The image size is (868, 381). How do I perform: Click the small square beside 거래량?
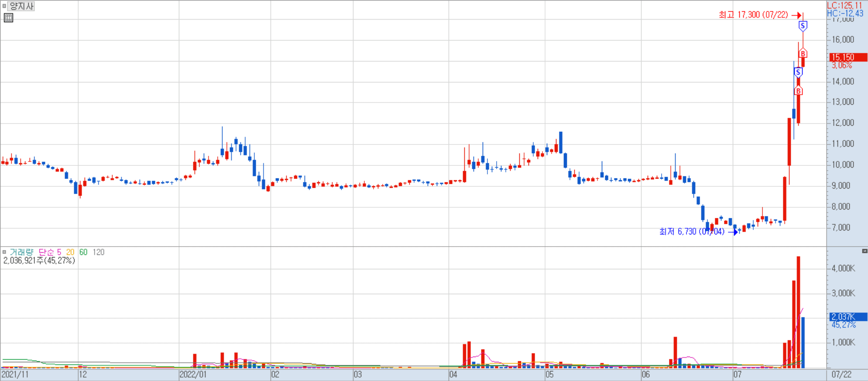pyautogui.click(x=4, y=252)
